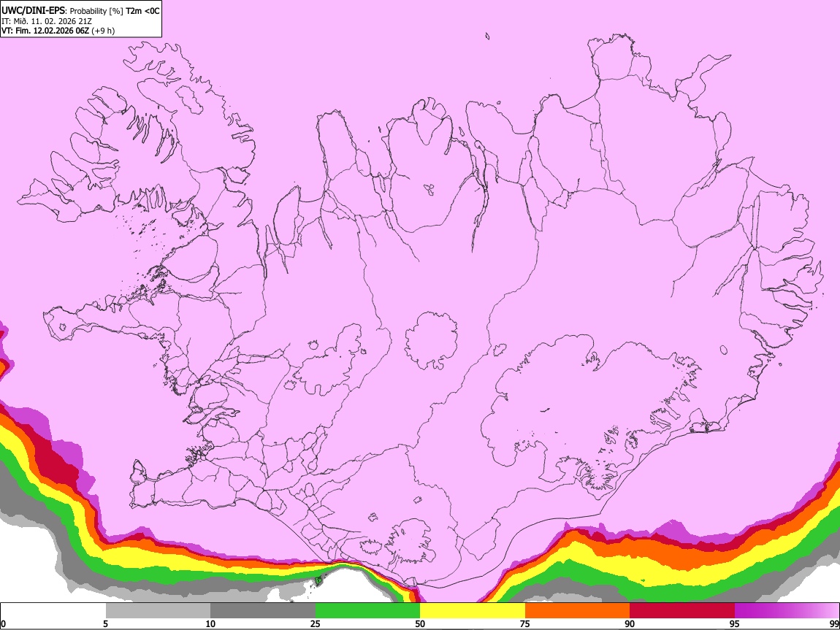Click the light gray 5–10 legend band

point(158,610)
